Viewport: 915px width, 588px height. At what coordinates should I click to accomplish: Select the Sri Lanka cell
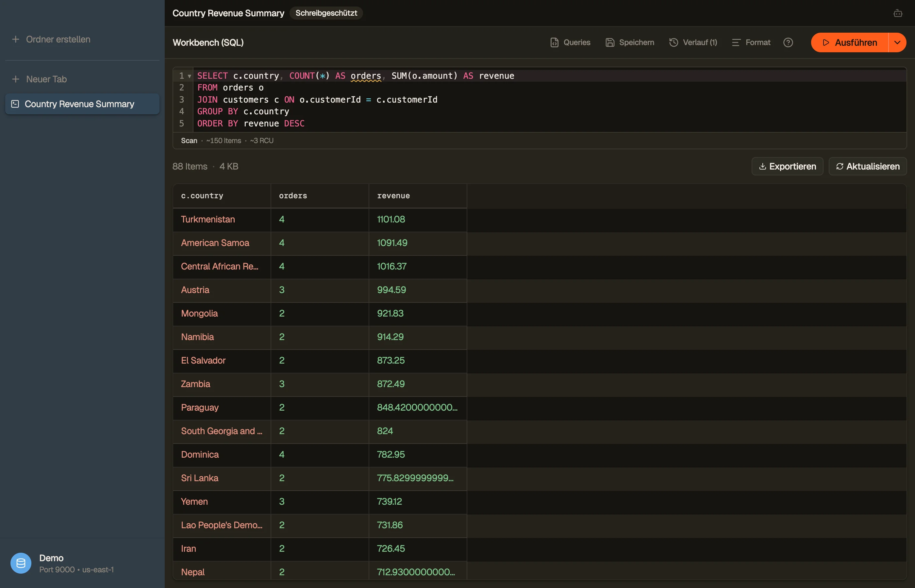pyautogui.click(x=222, y=479)
